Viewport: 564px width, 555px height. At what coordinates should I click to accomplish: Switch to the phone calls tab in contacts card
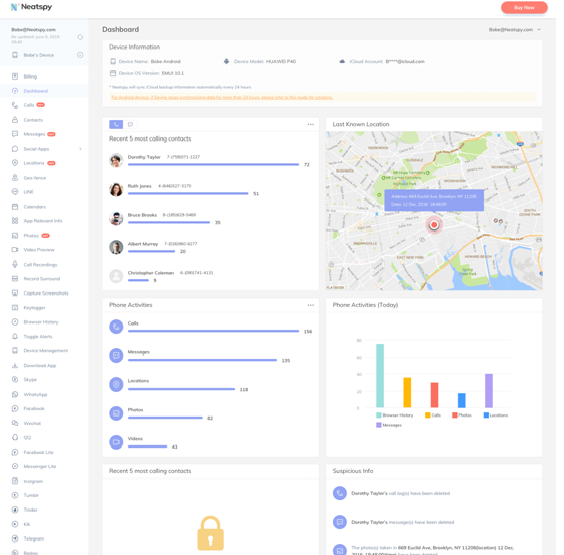[x=116, y=124]
